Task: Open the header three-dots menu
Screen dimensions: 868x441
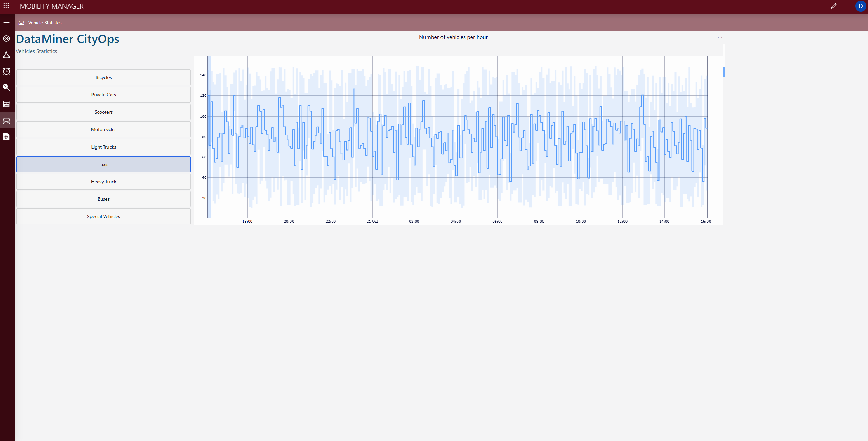Action: click(846, 6)
